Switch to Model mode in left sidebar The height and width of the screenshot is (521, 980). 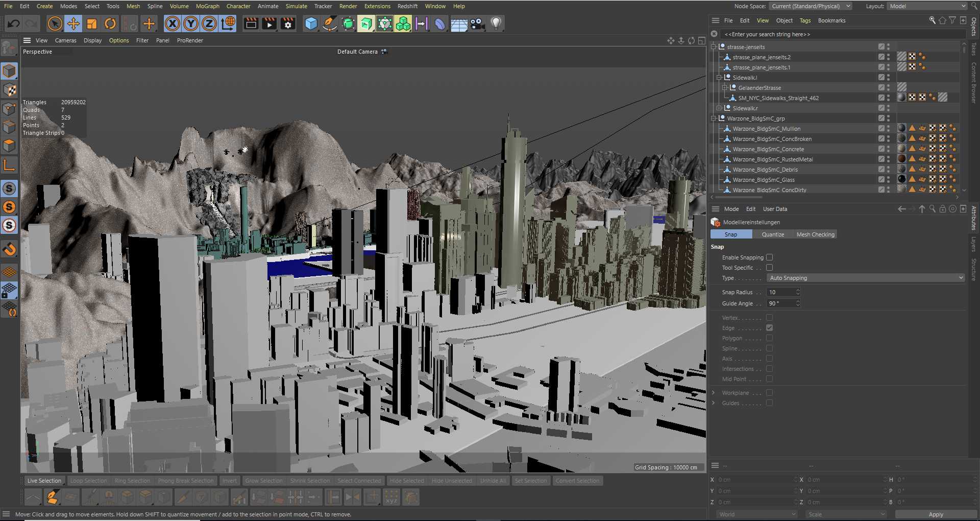pyautogui.click(x=9, y=71)
